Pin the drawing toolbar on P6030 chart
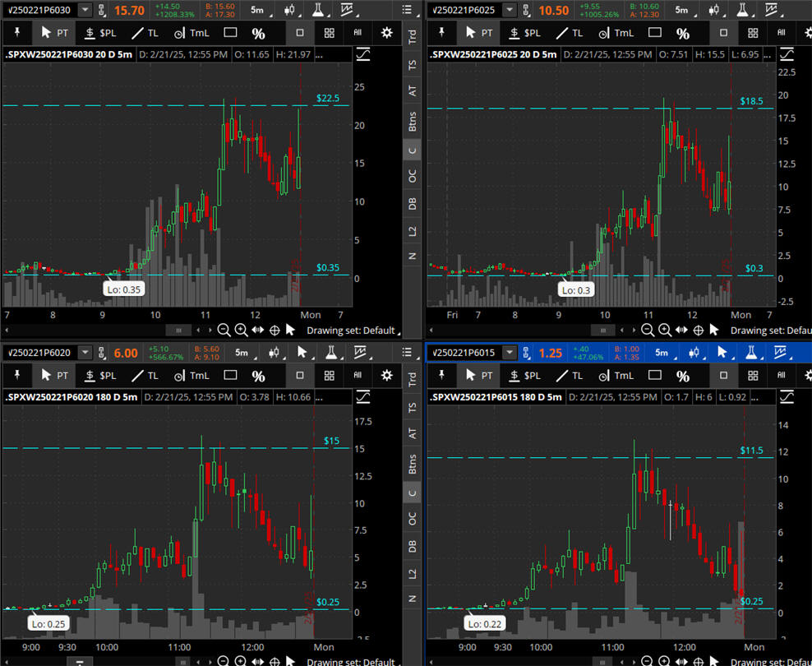The image size is (812, 666). 17,33
